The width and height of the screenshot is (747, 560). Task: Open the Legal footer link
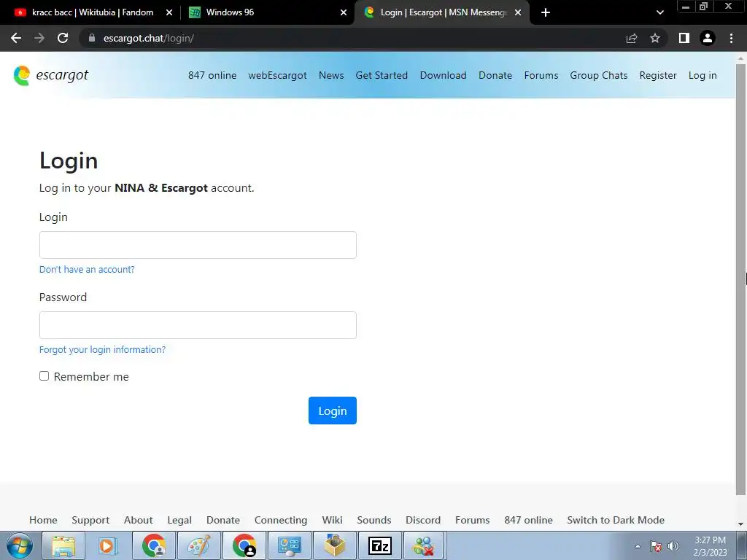click(x=179, y=520)
